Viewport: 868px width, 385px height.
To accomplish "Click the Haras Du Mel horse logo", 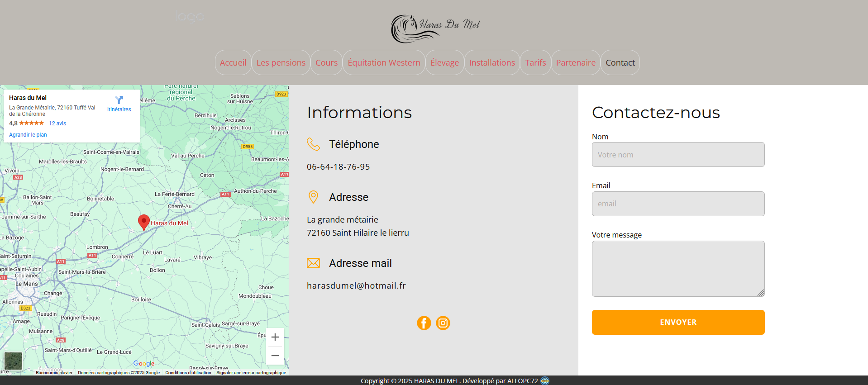I will coord(434,28).
